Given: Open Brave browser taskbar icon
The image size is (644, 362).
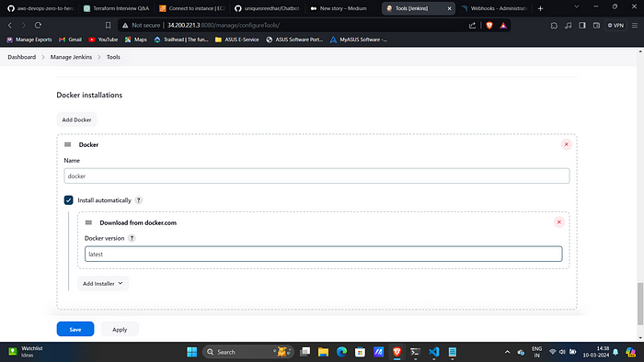Looking at the screenshot, I should tap(397, 352).
